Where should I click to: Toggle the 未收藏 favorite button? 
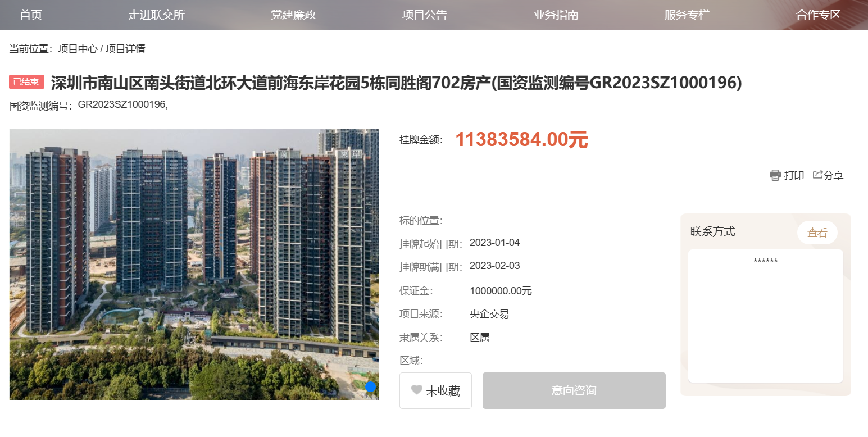point(435,390)
